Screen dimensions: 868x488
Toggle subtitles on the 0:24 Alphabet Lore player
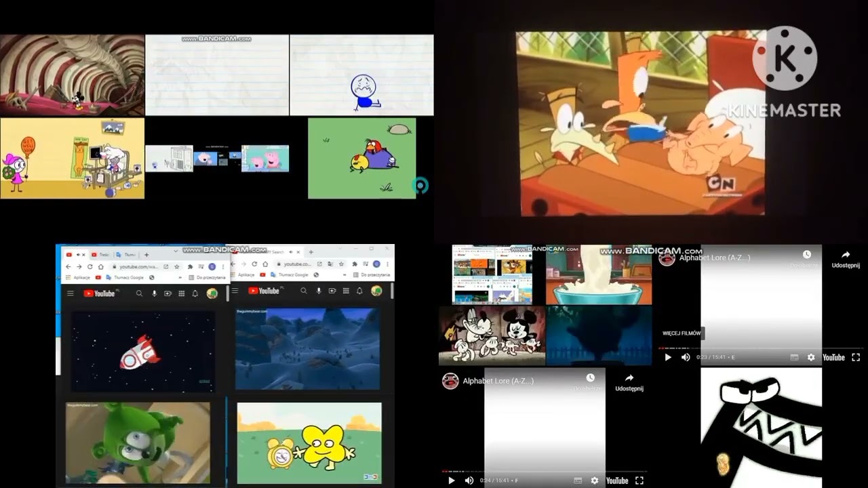[578, 481]
